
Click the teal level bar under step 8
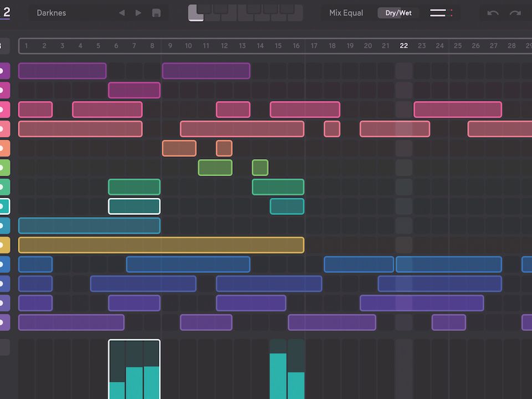click(x=152, y=382)
